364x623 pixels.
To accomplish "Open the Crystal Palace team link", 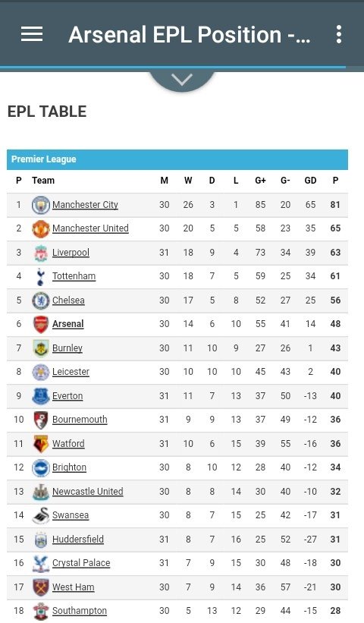I will coord(81,563).
